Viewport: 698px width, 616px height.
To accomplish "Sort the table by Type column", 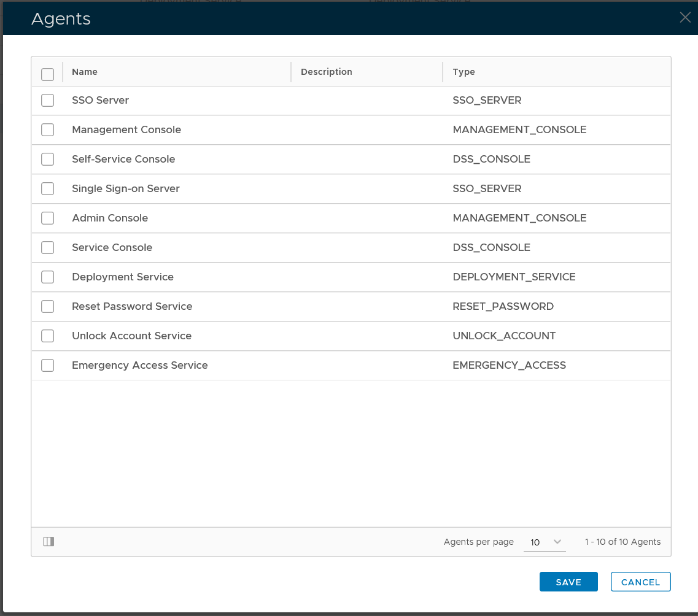I will [x=463, y=72].
